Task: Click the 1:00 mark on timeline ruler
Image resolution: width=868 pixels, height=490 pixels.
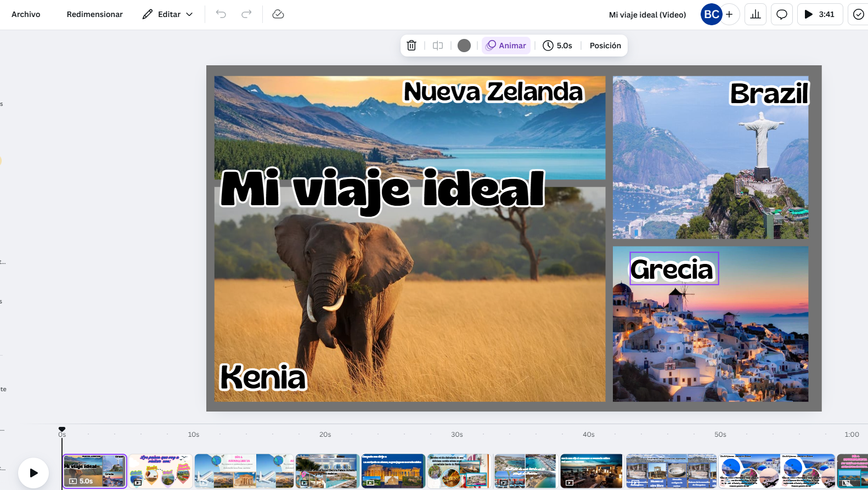Action: [852, 434]
